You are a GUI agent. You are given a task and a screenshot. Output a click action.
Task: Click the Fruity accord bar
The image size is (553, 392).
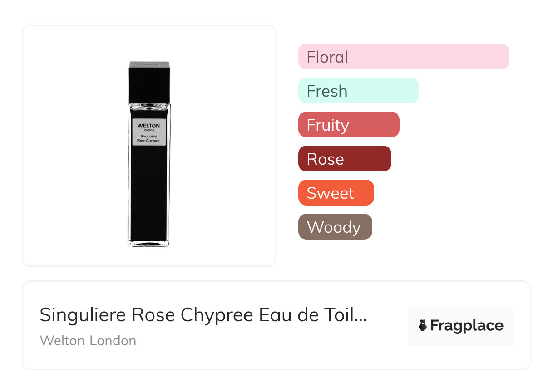coord(348,125)
